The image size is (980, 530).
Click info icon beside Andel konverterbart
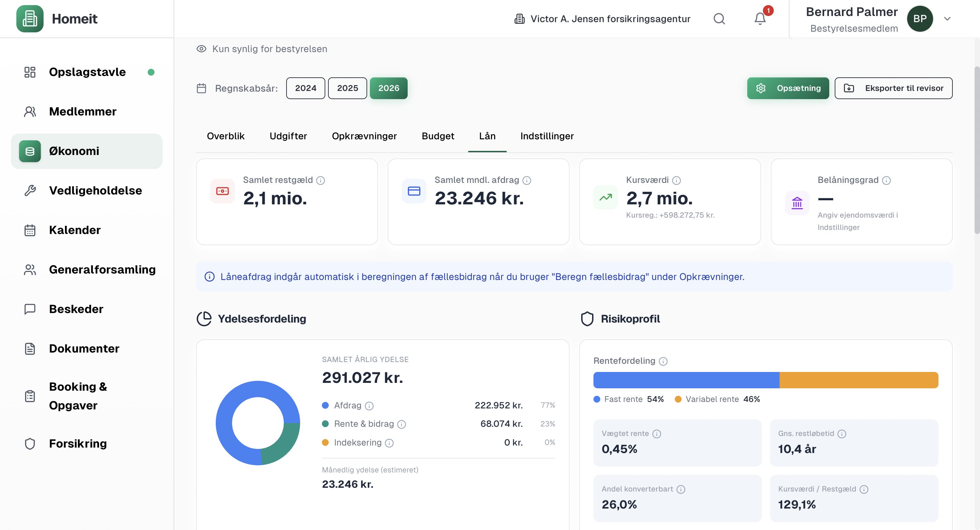(x=681, y=489)
